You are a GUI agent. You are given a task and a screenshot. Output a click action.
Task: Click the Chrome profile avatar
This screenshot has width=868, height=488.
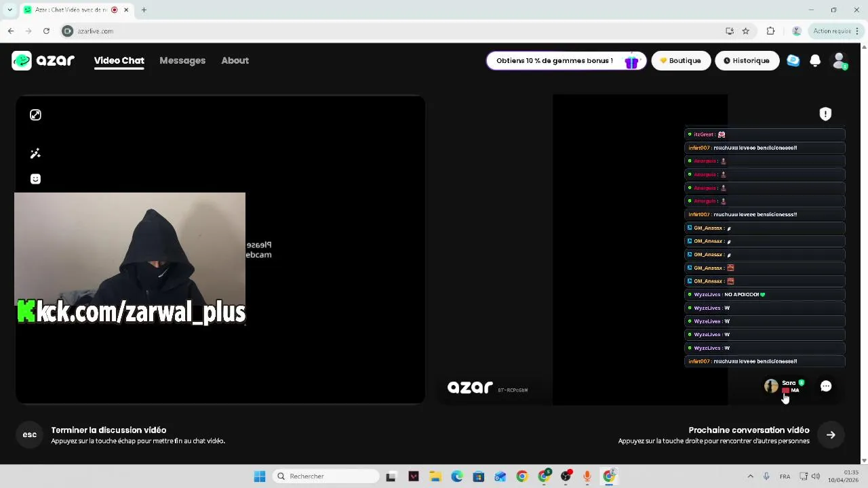797,30
